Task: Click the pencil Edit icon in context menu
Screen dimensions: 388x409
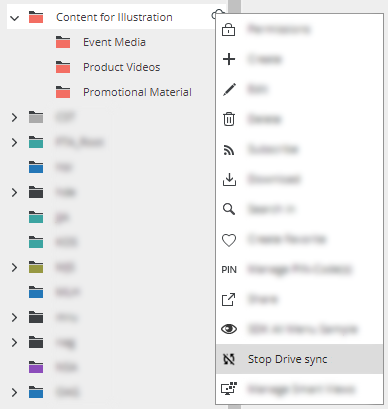Action: tap(229, 89)
